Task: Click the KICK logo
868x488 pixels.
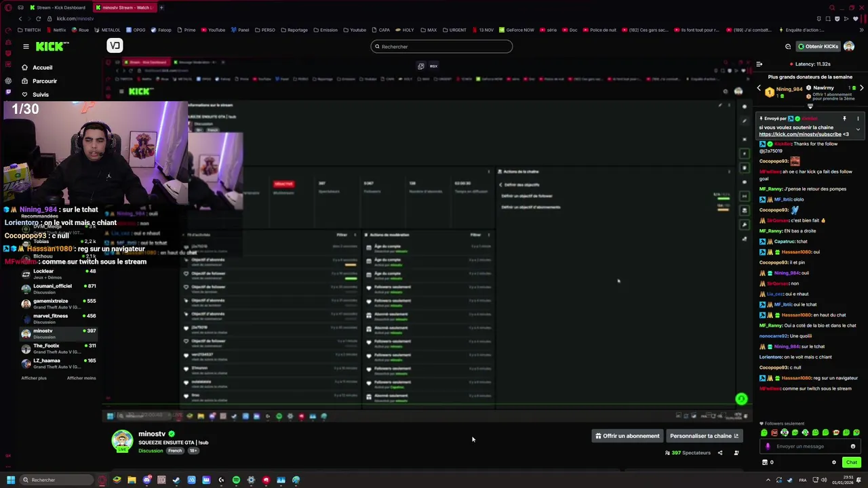Action: point(52,46)
